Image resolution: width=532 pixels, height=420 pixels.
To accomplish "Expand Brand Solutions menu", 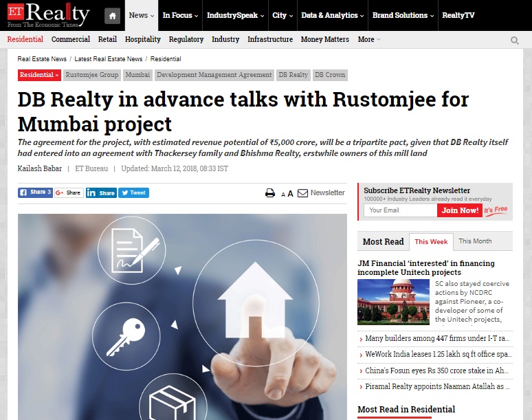I will pos(403,15).
